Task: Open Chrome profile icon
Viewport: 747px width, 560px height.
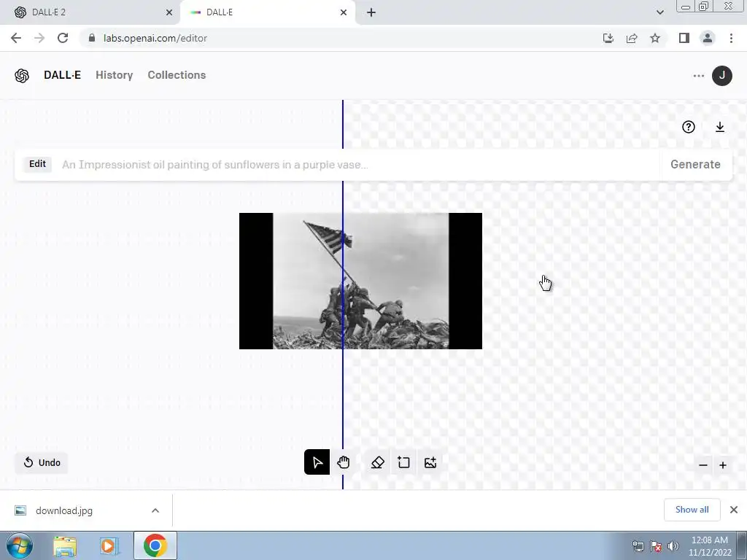Action: pyautogui.click(x=708, y=38)
